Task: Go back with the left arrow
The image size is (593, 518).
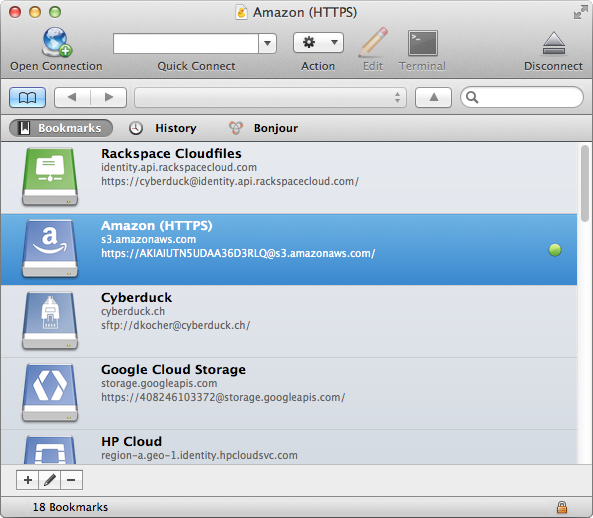Action: click(72, 98)
